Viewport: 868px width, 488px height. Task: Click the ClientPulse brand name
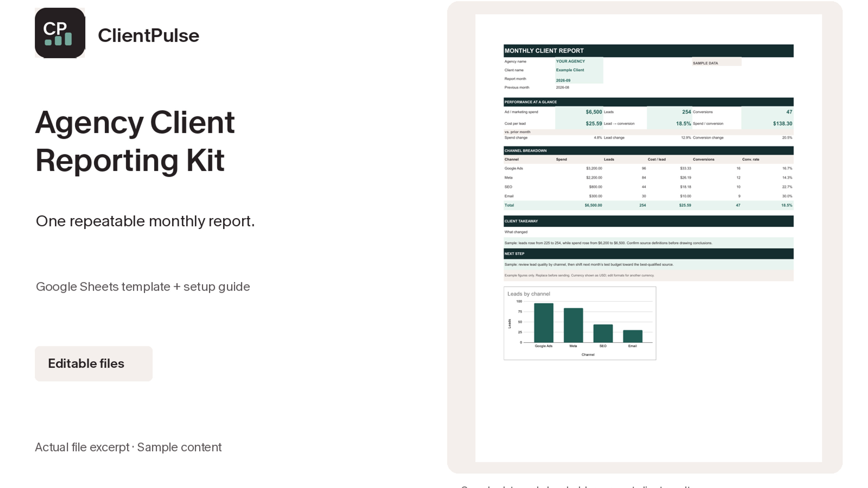(149, 36)
